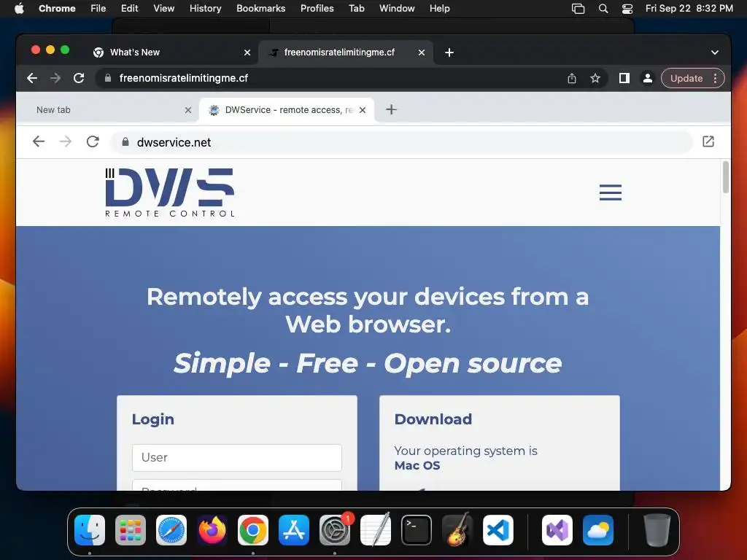This screenshot has height=560, width=747.
Task: Open the Trash in the Dock
Action: 657,530
